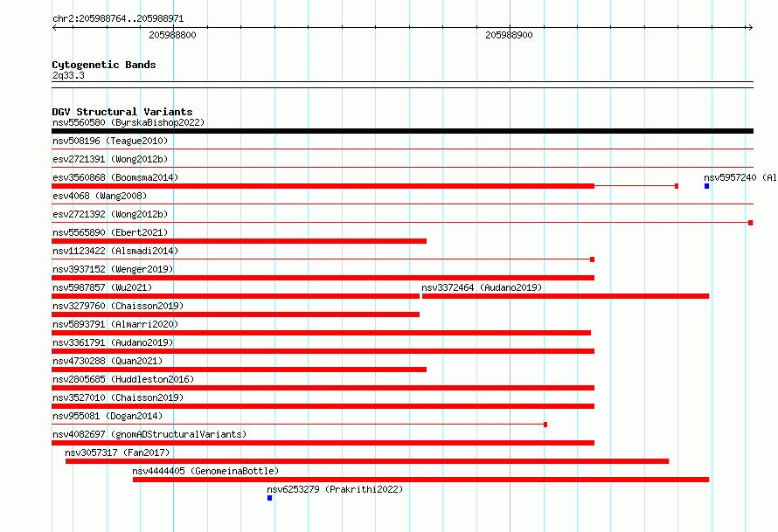Viewport: 778px width, 532px height.
Task: Open variant nsv4082697 (gnomADStructuralVariants)
Action: (149, 434)
